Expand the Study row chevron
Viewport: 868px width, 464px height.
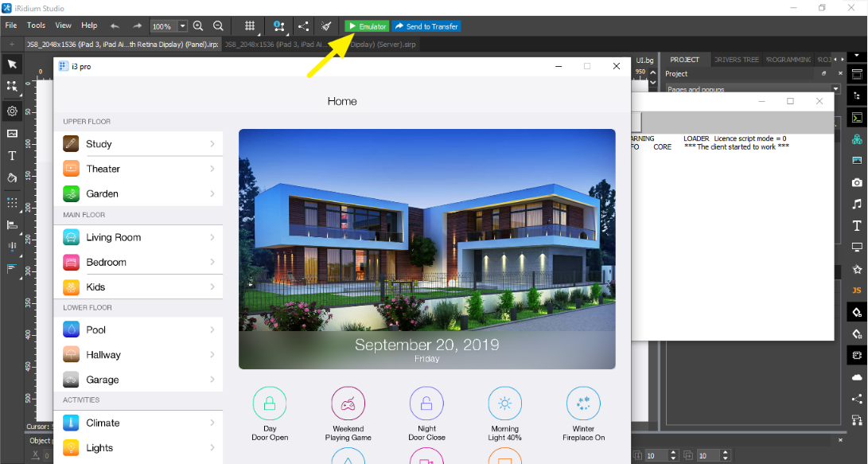tap(212, 144)
